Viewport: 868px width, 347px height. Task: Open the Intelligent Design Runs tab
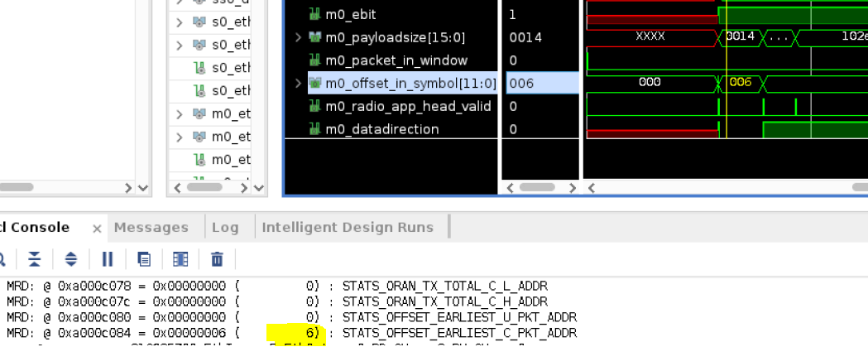click(348, 227)
